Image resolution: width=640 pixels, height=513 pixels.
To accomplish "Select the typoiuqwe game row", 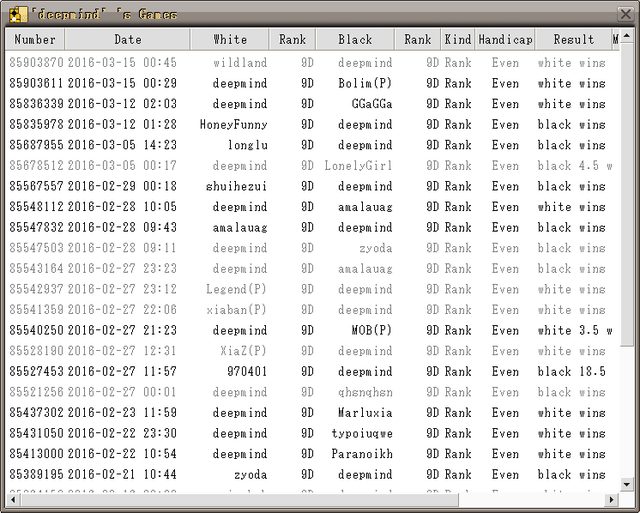I will (x=312, y=433).
